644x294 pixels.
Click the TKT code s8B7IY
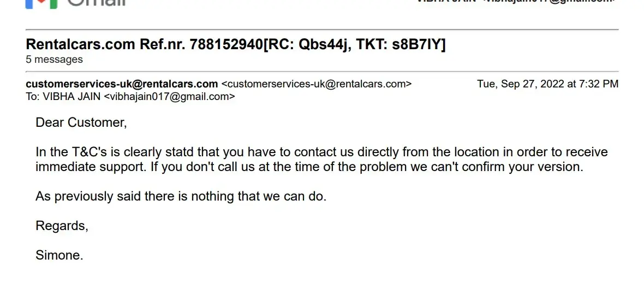point(416,44)
